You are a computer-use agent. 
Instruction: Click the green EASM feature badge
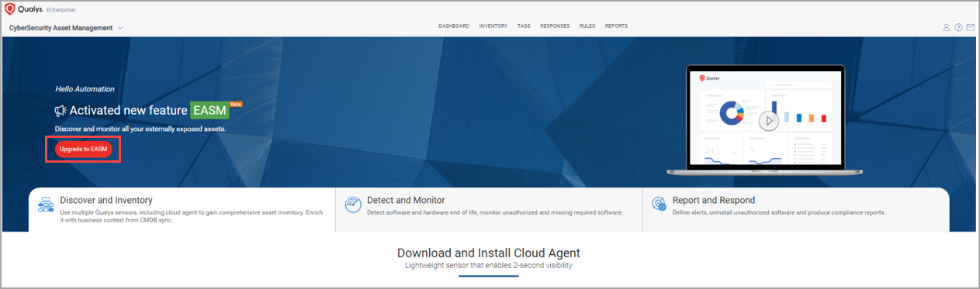click(210, 111)
